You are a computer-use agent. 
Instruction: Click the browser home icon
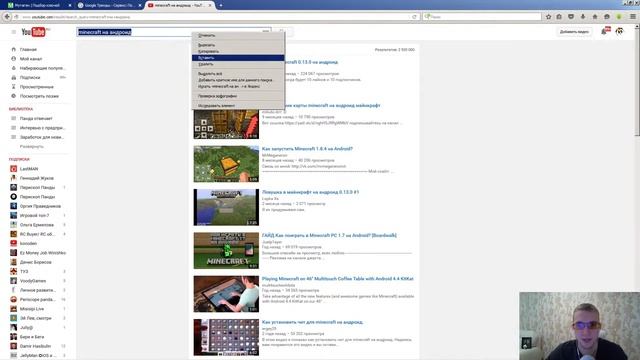(x=595, y=17)
